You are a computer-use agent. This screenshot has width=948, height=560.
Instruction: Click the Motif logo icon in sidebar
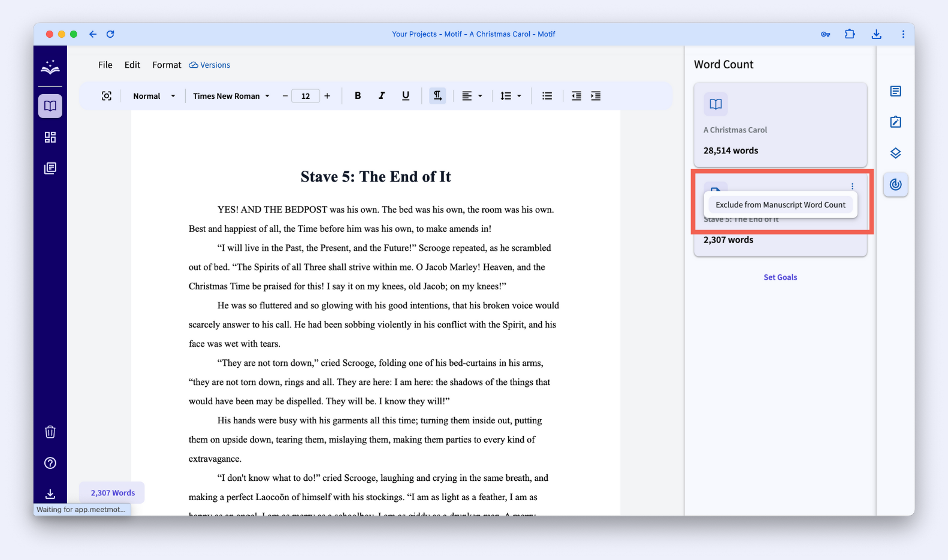tap(50, 67)
